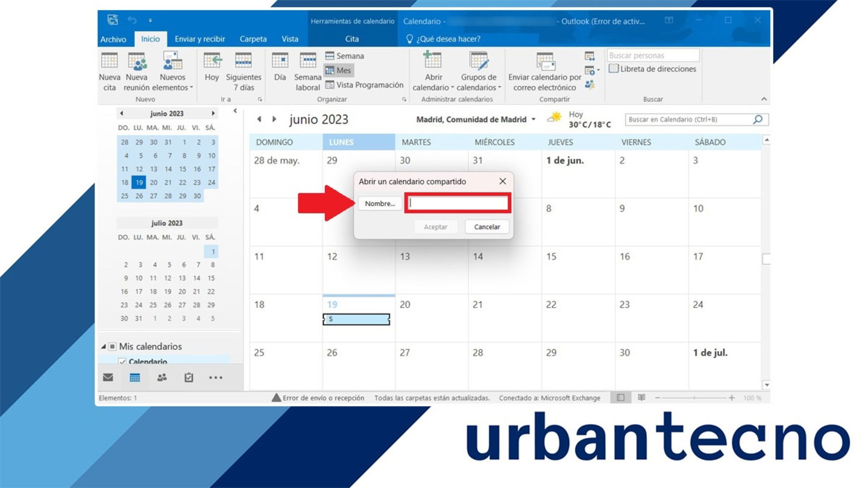
Task: Toggle the Mis calendarios group checkbox
Action: (112, 346)
